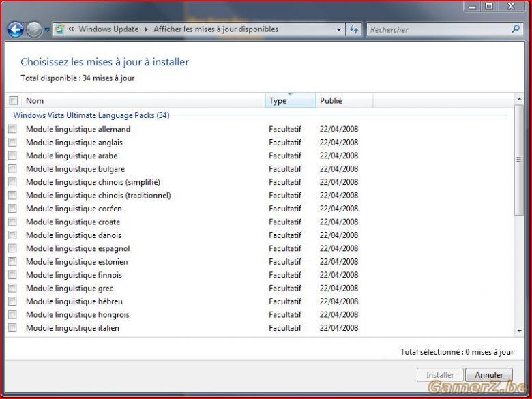Click the scrollbar up arrow of update list

point(519,99)
